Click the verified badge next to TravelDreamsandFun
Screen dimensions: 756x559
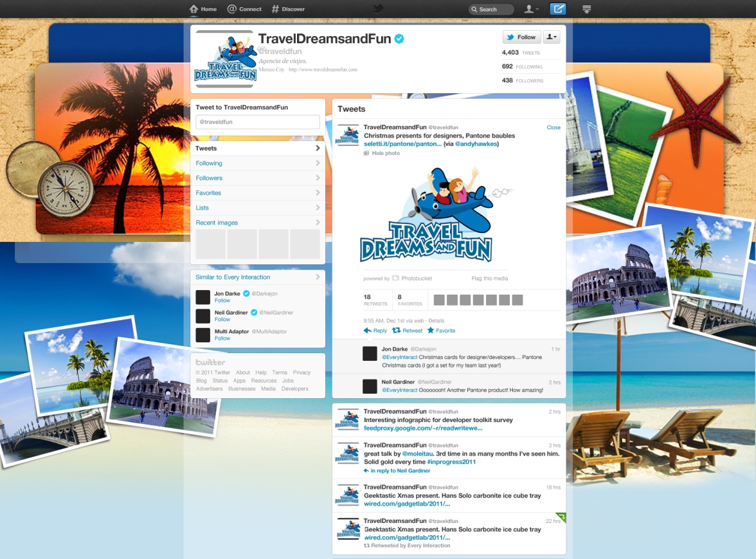399,39
